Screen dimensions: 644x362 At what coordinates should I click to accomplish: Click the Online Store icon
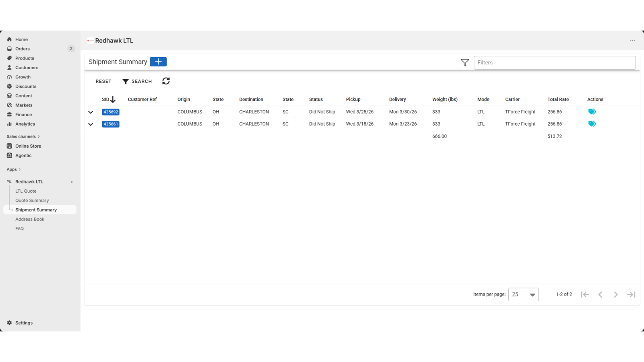(x=9, y=146)
